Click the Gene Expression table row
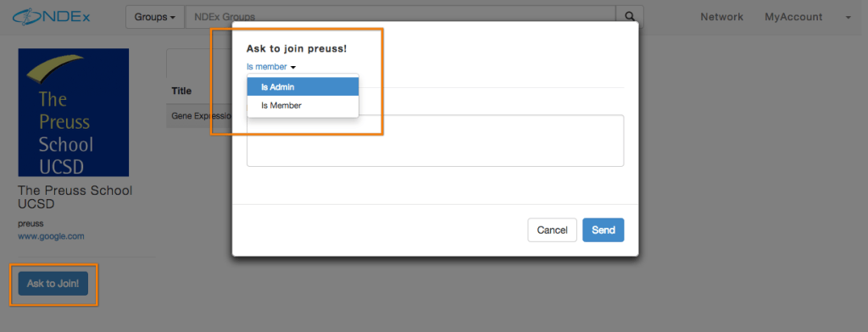 click(x=199, y=117)
